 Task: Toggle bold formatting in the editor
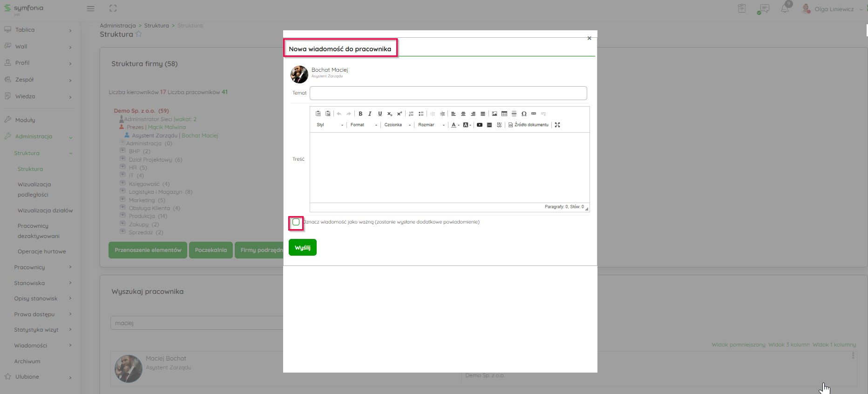tap(360, 114)
